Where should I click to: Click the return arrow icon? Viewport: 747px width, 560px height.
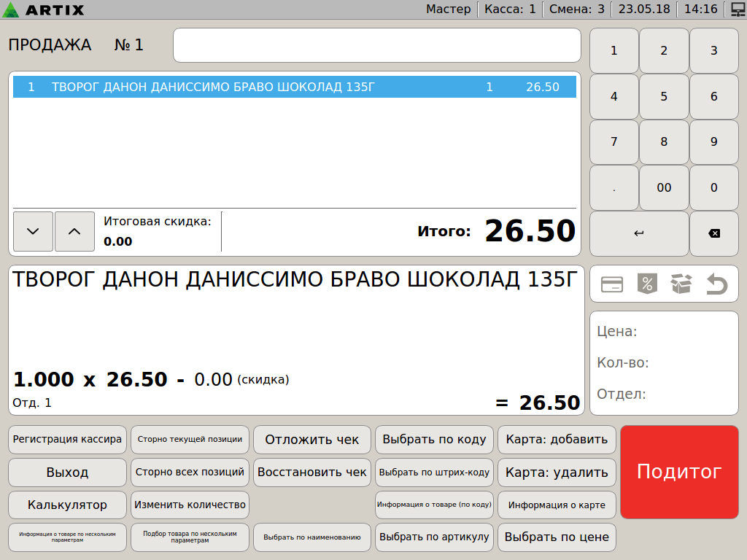point(717,284)
